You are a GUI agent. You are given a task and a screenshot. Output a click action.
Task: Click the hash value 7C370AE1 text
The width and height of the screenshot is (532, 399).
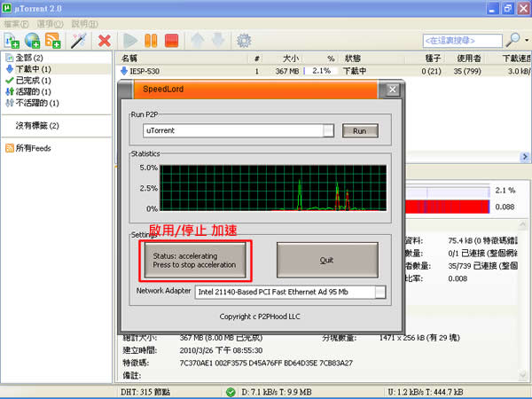(266, 363)
